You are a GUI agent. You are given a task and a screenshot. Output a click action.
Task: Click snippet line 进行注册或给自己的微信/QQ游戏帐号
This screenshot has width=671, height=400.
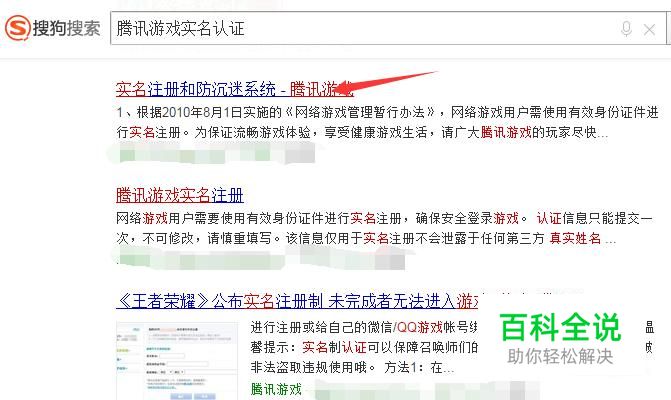[x=364, y=328]
